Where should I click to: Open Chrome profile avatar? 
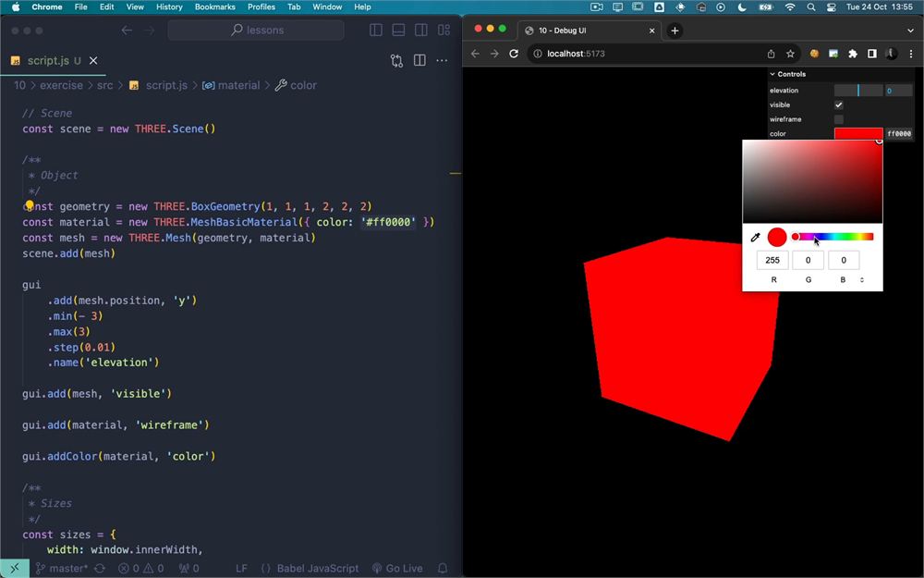(892, 54)
